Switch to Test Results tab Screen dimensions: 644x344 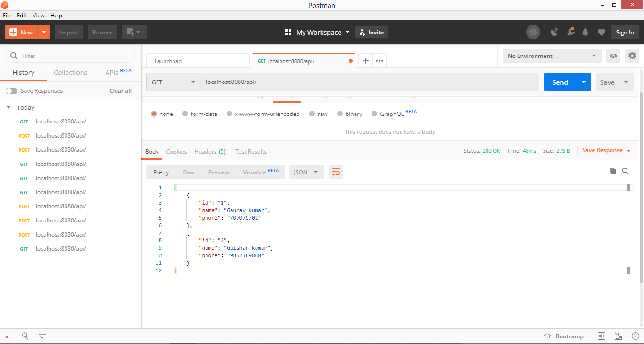tap(251, 151)
